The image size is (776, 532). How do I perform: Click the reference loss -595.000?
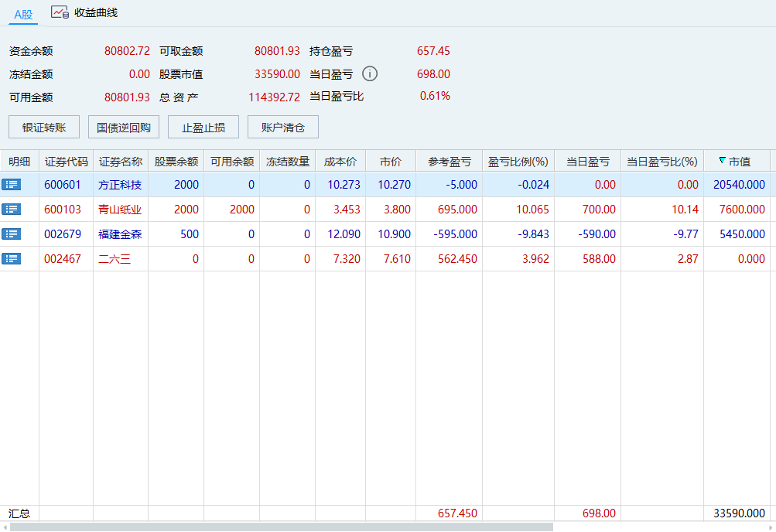455,234
